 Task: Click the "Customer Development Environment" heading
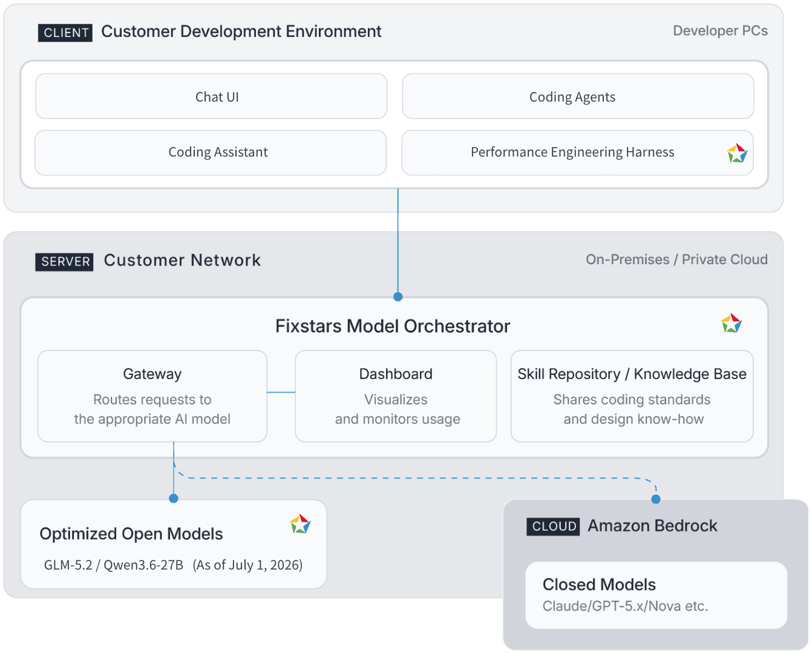pyautogui.click(x=241, y=31)
